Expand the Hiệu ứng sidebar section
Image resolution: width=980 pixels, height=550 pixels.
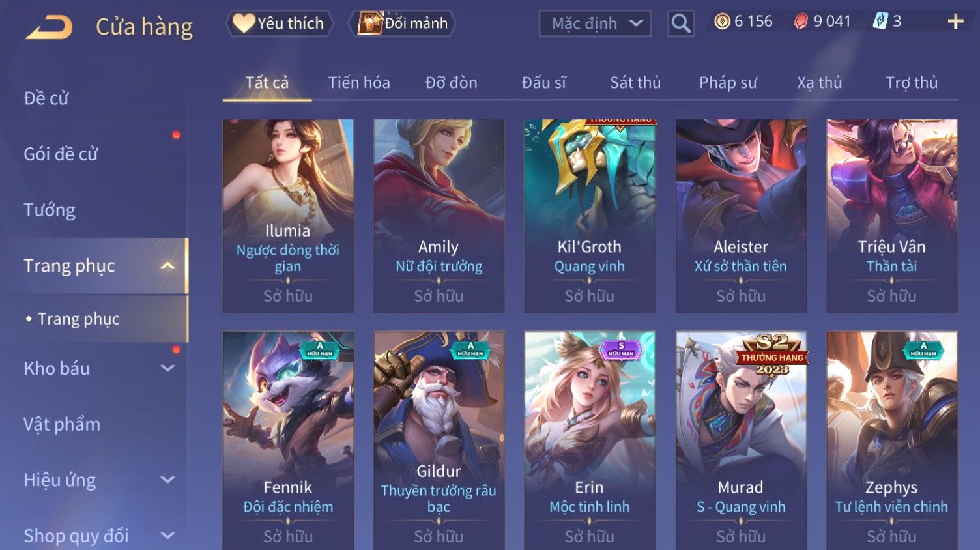tap(167, 480)
